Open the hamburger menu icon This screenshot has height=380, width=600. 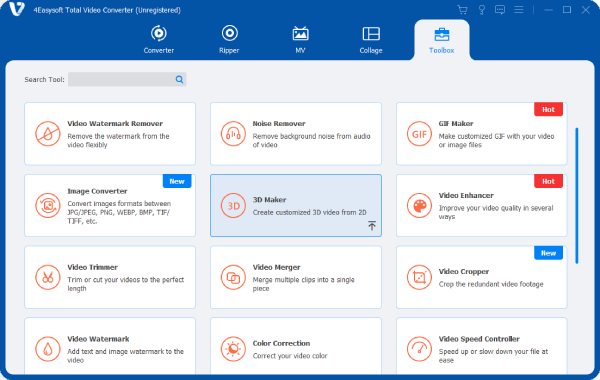point(519,10)
